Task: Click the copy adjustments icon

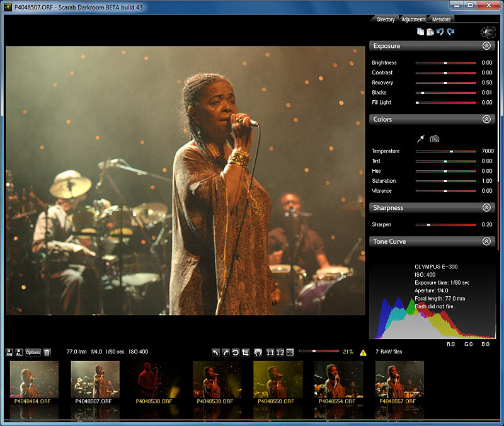Action: click(420, 32)
